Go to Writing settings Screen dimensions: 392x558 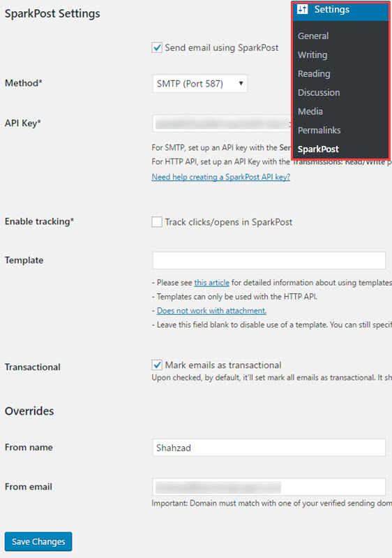312,54
